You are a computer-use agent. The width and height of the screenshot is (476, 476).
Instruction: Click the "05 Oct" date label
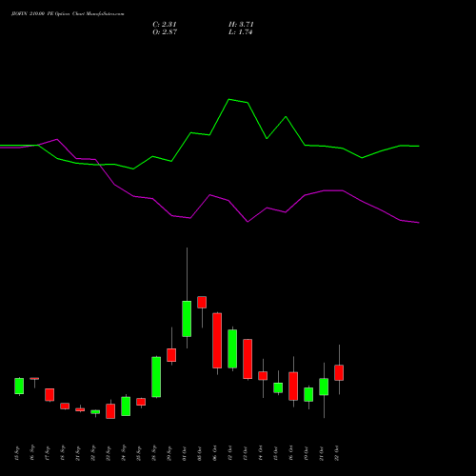coord(200,453)
